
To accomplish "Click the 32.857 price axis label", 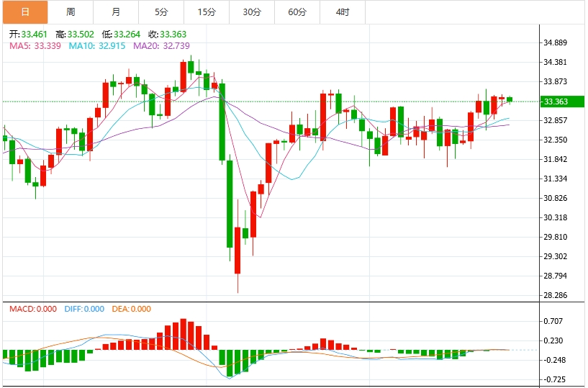I will coord(556,120).
